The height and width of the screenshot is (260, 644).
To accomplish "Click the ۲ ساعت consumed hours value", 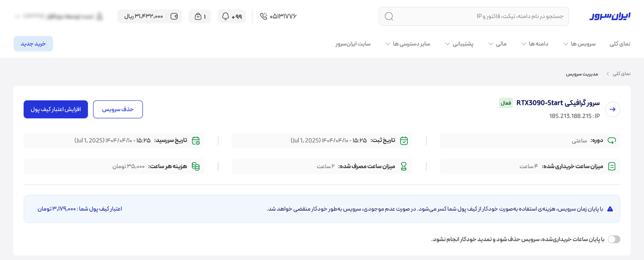I will click(x=326, y=166).
